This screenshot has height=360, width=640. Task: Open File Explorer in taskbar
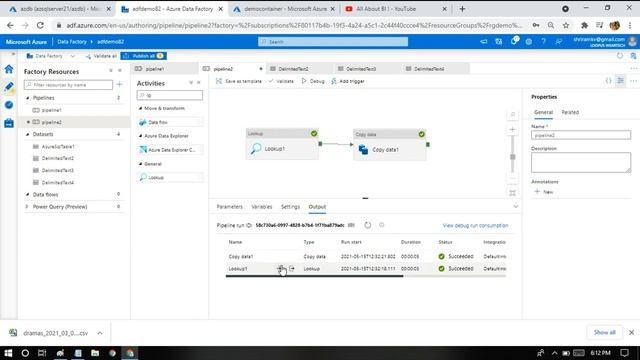[95, 353]
